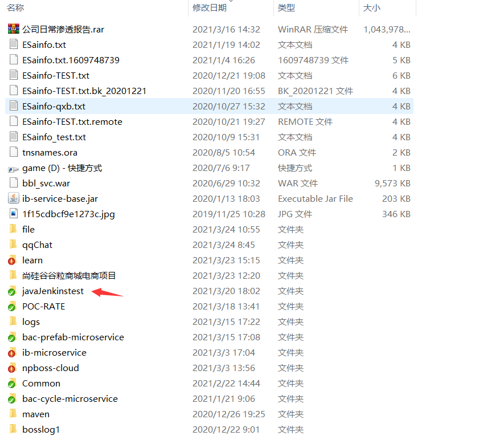Click the document icon of ESainfo-TEST.txt
Screen dimensions: 504x448
click(x=14, y=75)
